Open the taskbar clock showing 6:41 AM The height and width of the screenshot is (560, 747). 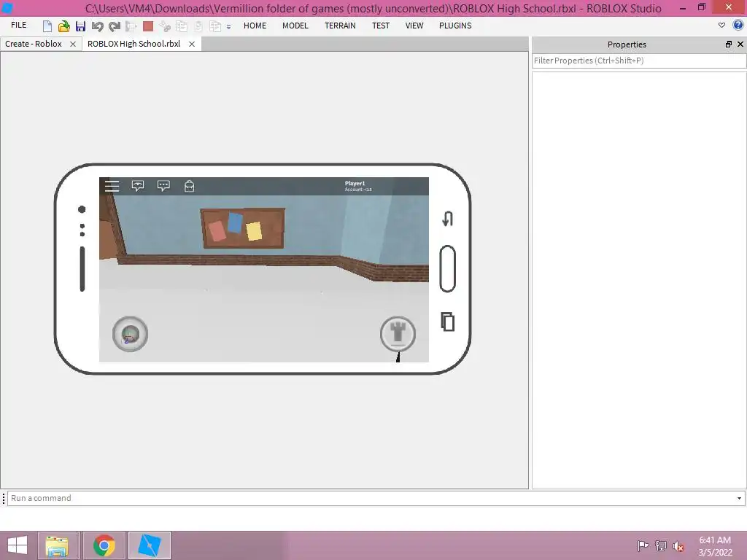pos(715,546)
